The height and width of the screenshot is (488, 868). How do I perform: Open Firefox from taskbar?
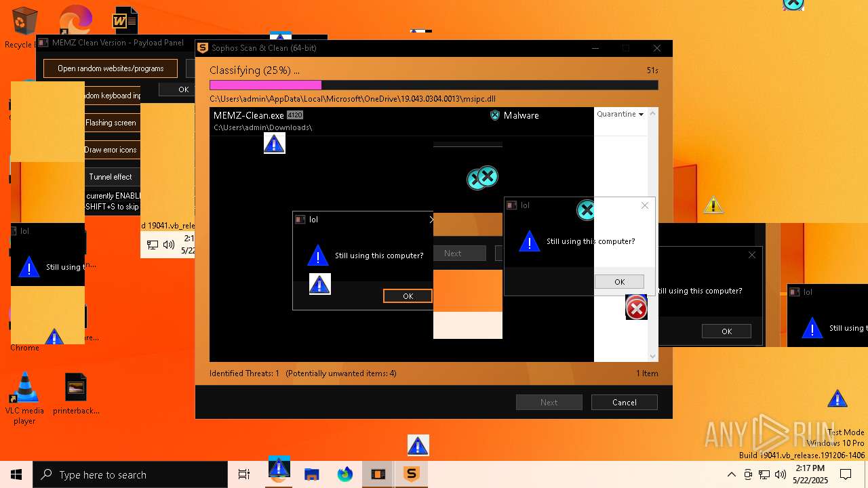coord(345,474)
